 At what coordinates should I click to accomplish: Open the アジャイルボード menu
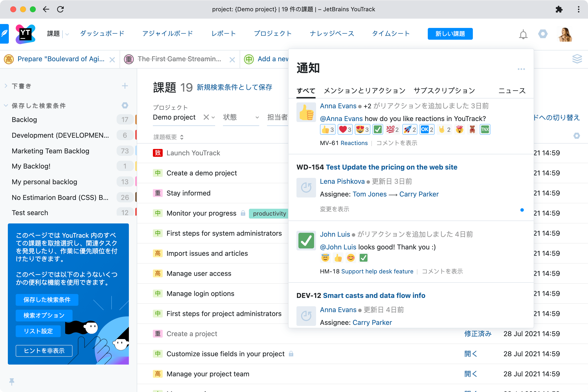tap(168, 34)
